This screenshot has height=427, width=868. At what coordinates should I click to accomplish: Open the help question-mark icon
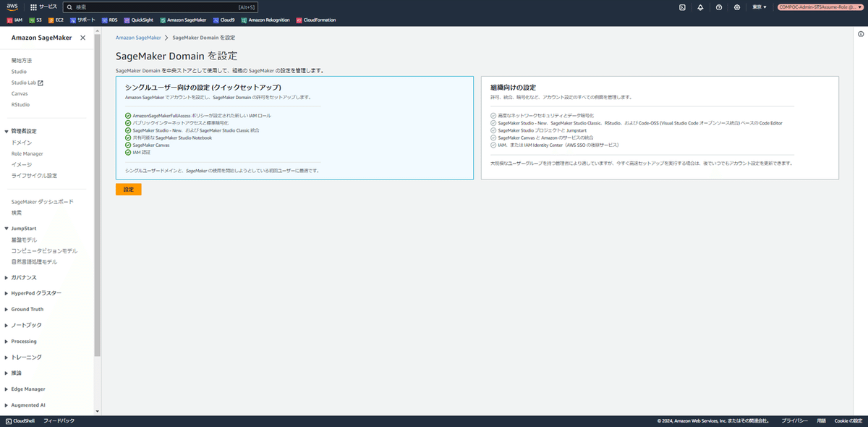[719, 7]
